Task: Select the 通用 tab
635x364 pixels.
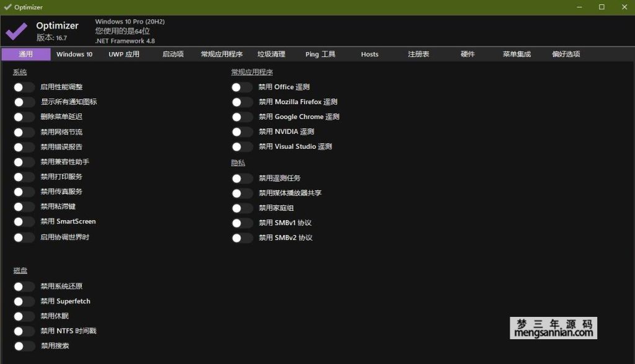Action: [x=26, y=54]
